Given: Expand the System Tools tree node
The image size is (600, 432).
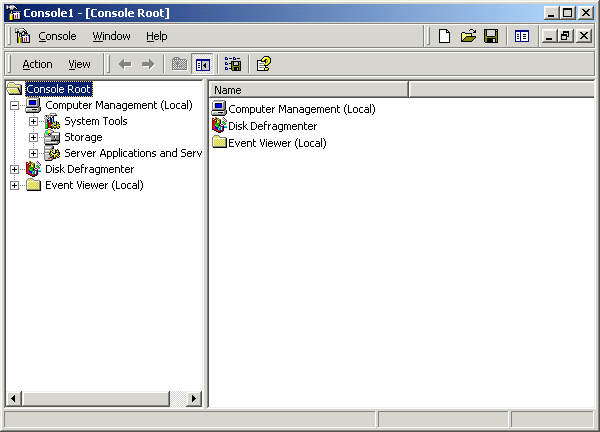Looking at the screenshot, I should coord(33,121).
